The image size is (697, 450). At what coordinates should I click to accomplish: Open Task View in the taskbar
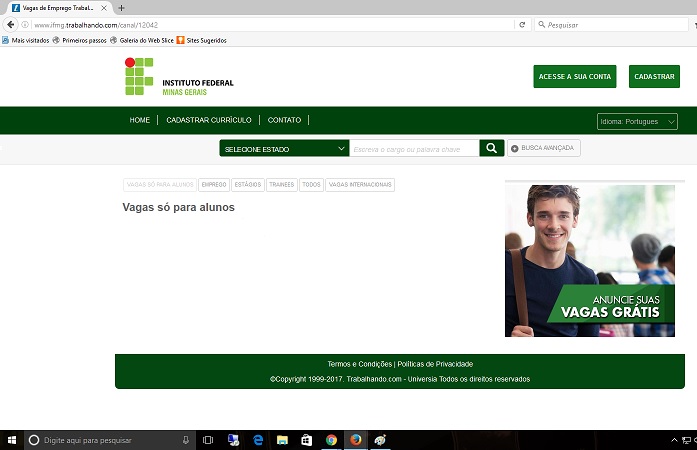208,440
